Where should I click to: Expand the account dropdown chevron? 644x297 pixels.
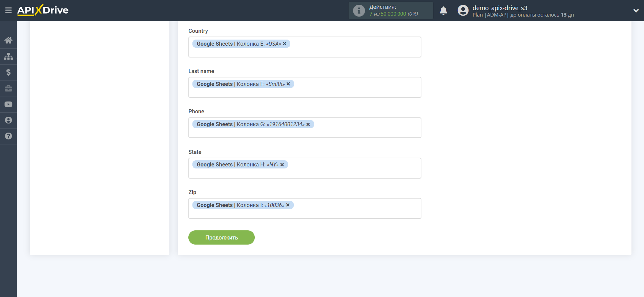point(636,10)
